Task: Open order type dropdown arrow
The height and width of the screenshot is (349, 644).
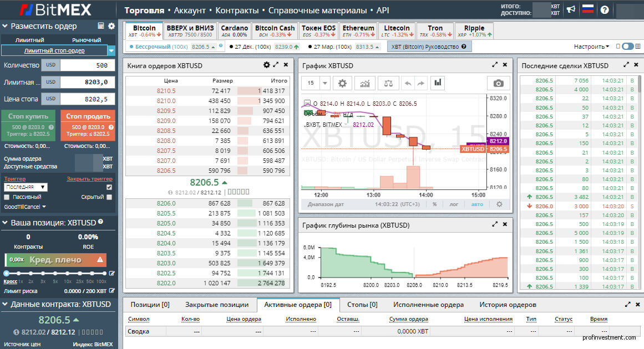Action: (111, 51)
